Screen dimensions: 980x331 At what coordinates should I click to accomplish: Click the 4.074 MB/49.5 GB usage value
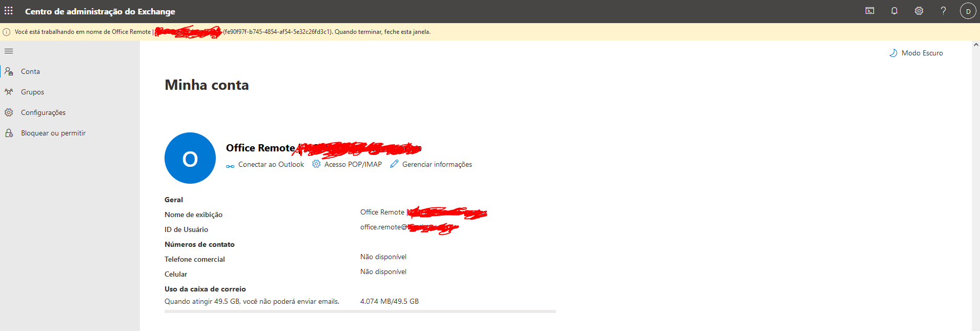390,301
